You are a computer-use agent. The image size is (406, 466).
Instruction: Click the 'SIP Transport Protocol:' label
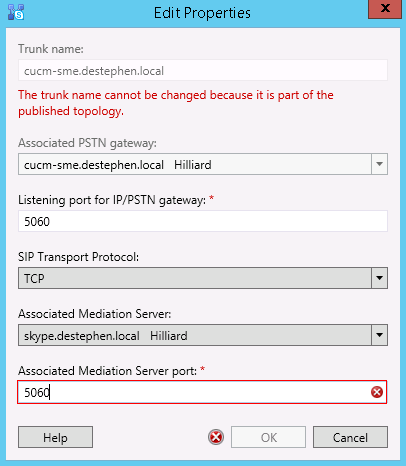(78, 257)
